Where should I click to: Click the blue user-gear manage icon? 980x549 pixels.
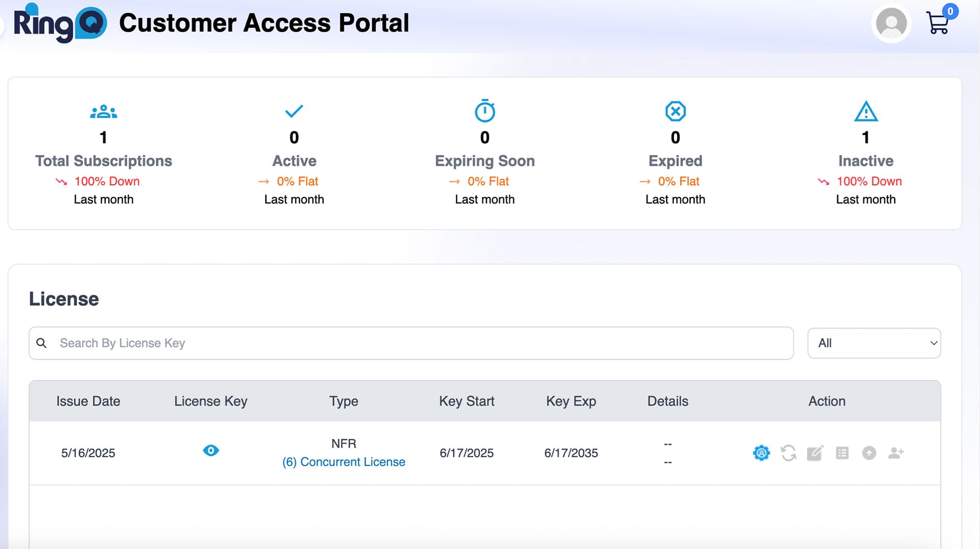761,453
